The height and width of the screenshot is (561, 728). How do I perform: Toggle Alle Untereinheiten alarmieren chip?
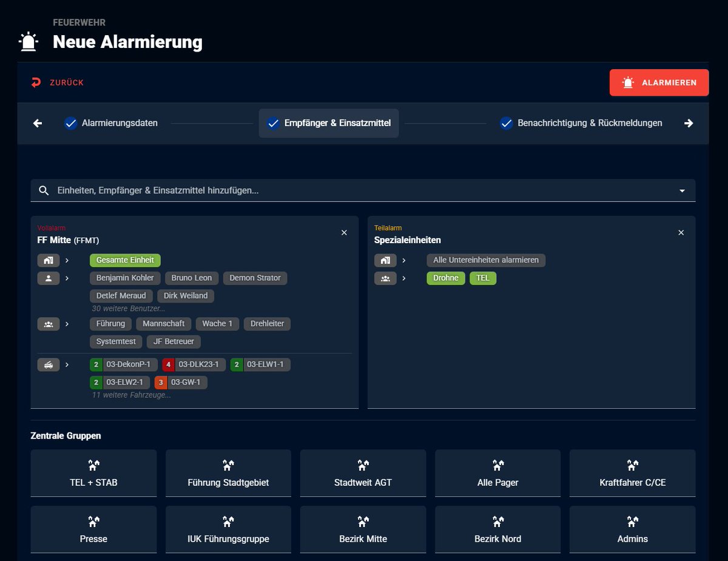pos(486,260)
